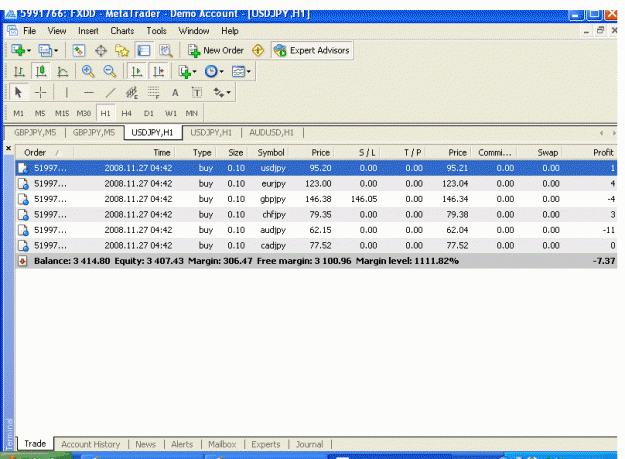Screen dimensions: 625x459
Task: Open the File menu
Action: tap(29, 31)
